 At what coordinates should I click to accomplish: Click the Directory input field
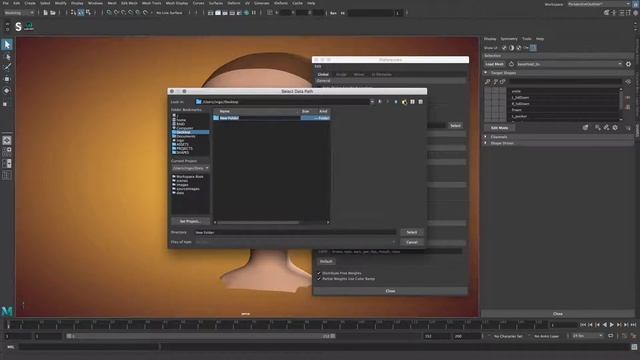(295, 232)
